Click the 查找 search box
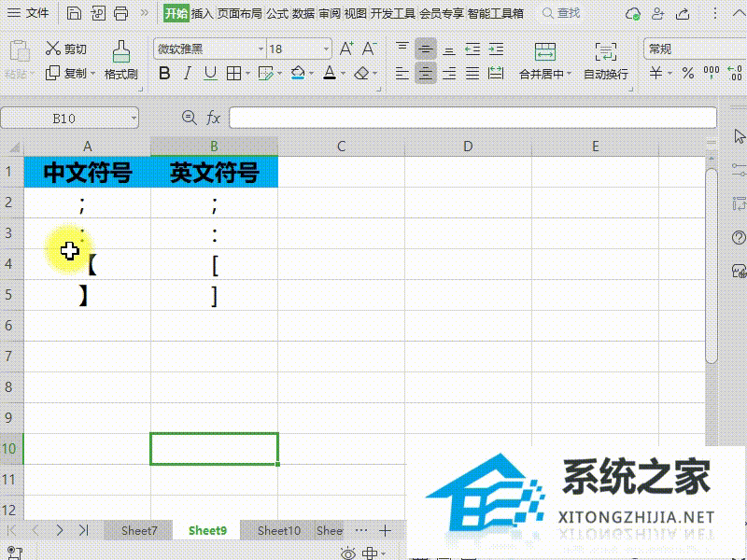Viewport: 747px width, 560px height. pyautogui.click(x=562, y=13)
